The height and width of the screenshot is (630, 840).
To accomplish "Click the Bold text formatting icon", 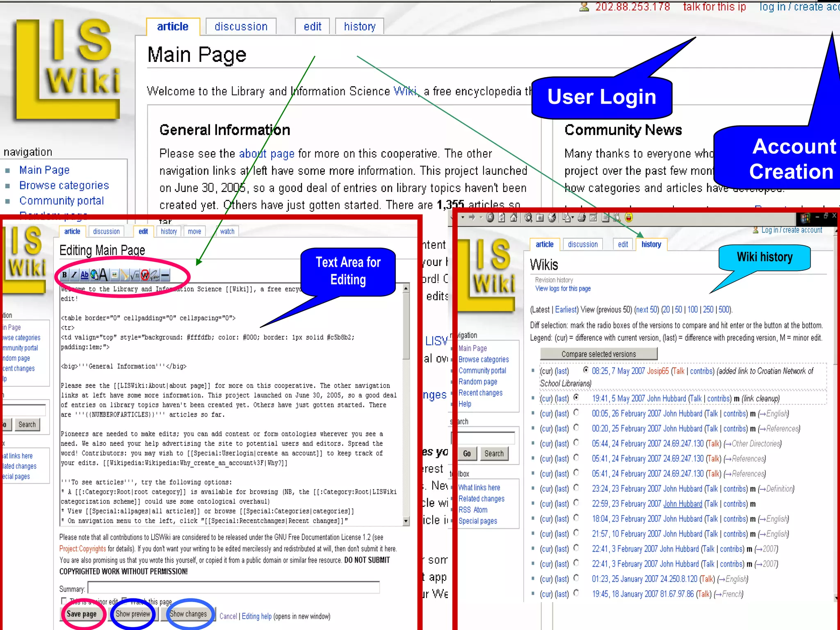I will tap(64, 275).
